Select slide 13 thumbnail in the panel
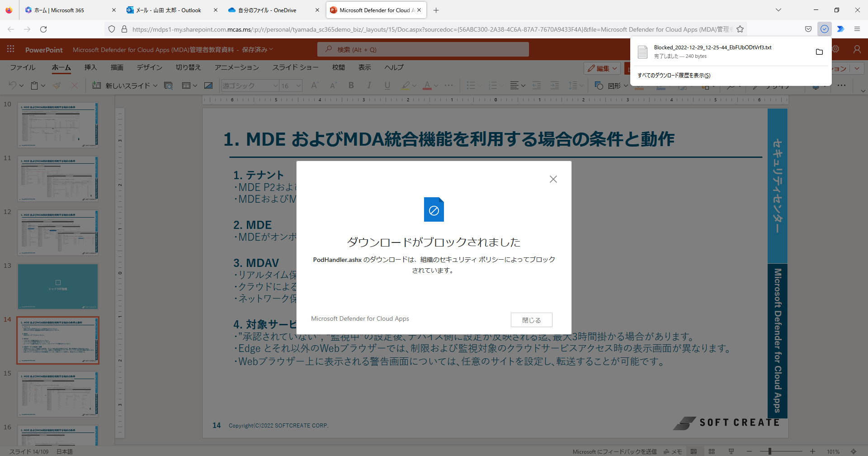Screen dimensions: 868x456 pyautogui.click(x=58, y=286)
